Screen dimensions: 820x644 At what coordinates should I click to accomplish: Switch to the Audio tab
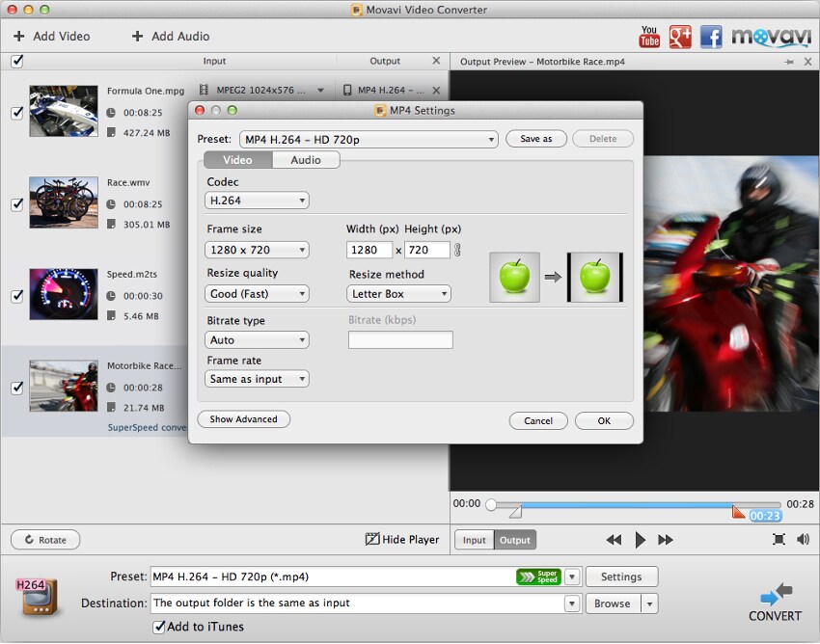306,160
